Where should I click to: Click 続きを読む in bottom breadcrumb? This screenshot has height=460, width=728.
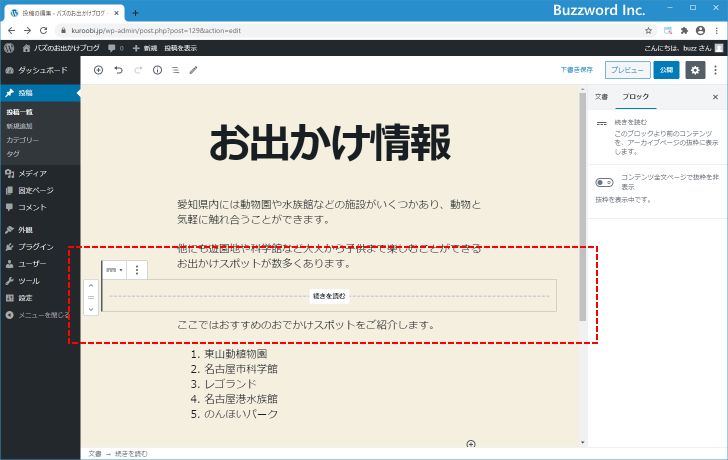tap(131, 454)
